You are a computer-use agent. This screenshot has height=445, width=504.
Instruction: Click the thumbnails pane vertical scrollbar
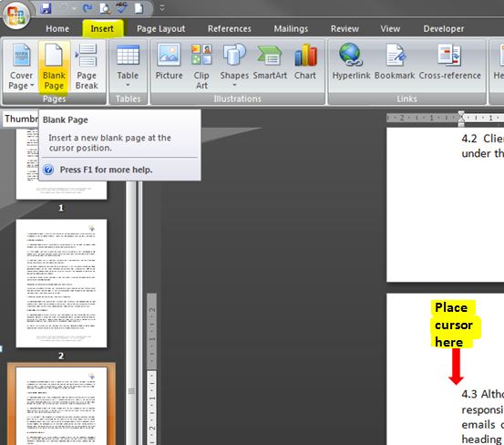131,312
